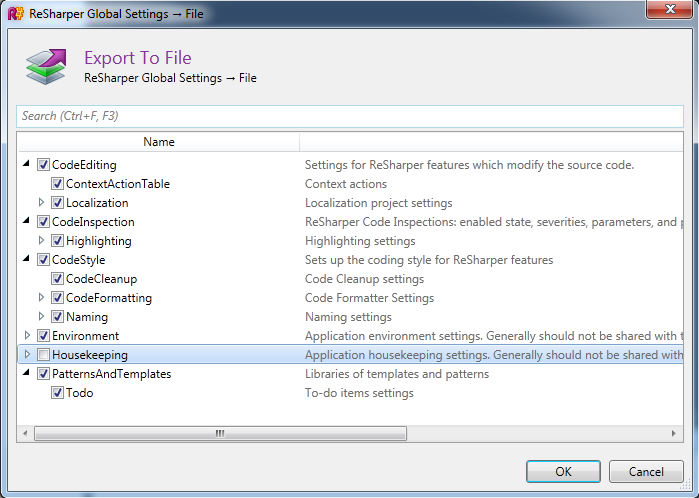Click the Export To File layers icon

tap(46, 66)
